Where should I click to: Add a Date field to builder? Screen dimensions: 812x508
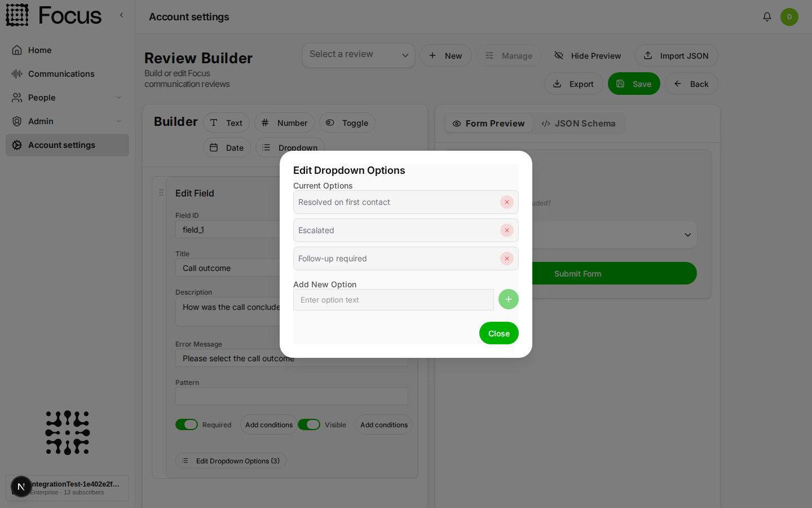click(x=227, y=147)
